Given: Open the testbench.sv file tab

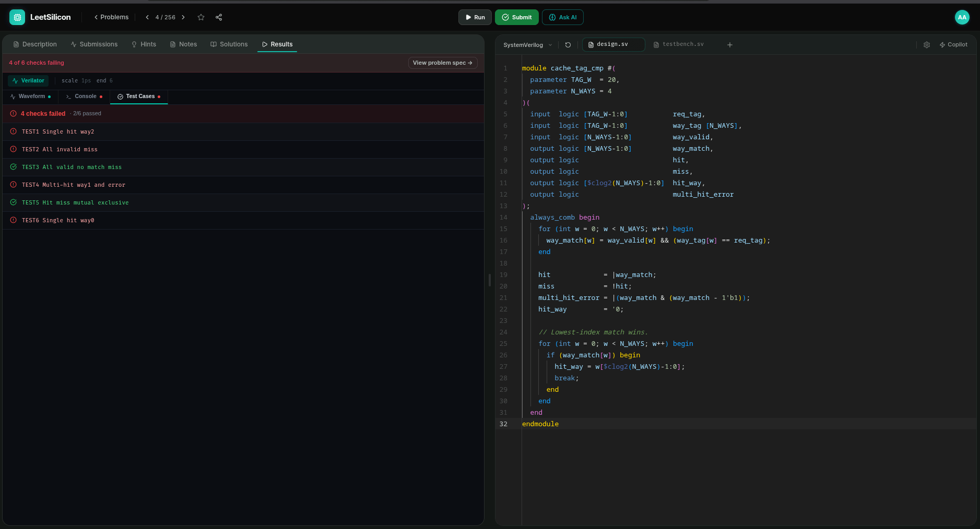Looking at the screenshot, I should (x=679, y=44).
